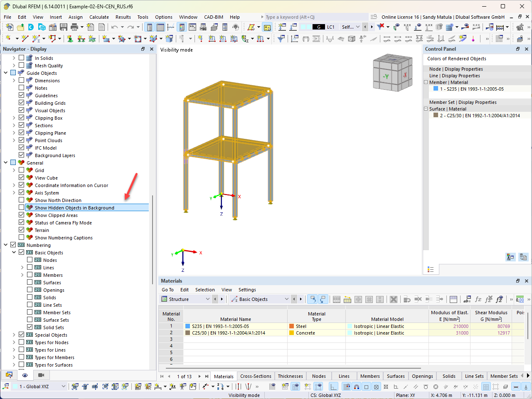Click the table view icon in top toolbar
This screenshot has width=532, height=399.
(x=160, y=27)
